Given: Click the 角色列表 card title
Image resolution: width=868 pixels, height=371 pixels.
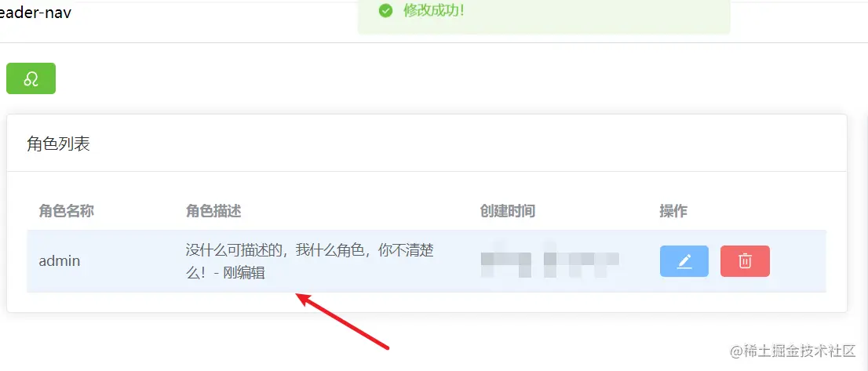Looking at the screenshot, I should (58, 144).
